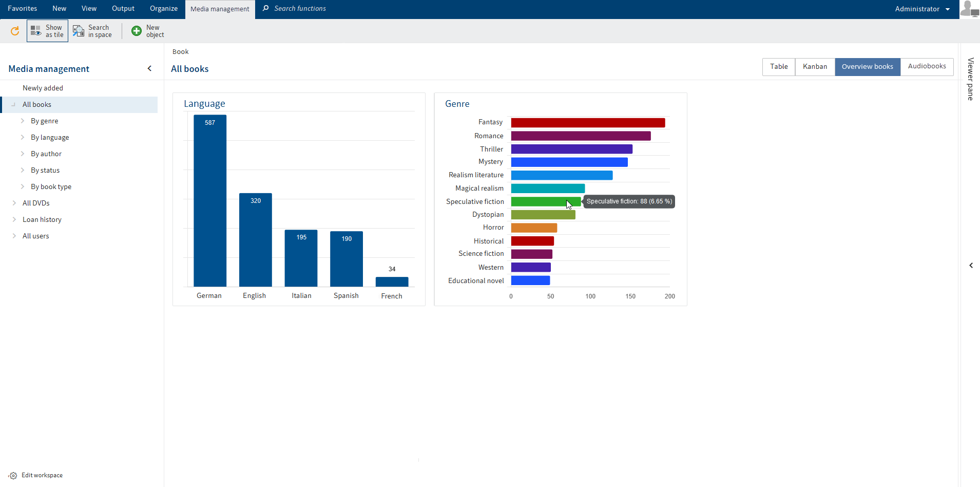Select the Newly added entry
980x487 pixels.
pos(43,88)
